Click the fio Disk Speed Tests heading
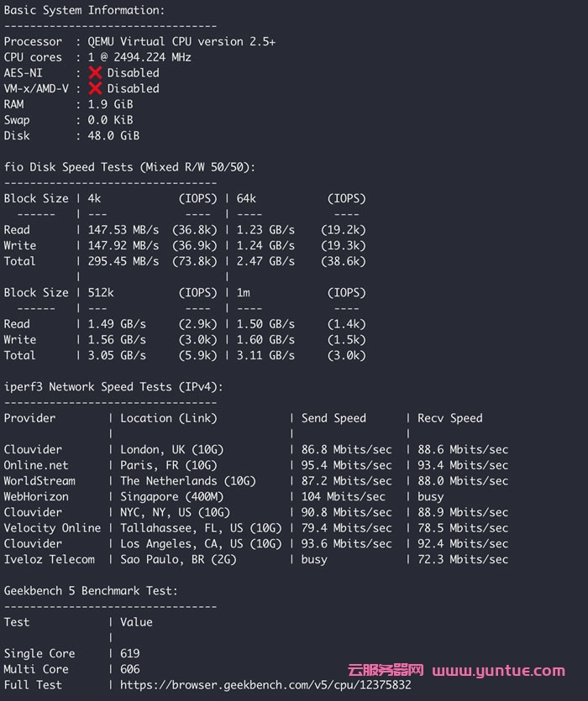This screenshot has width=588, height=701. (130, 167)
